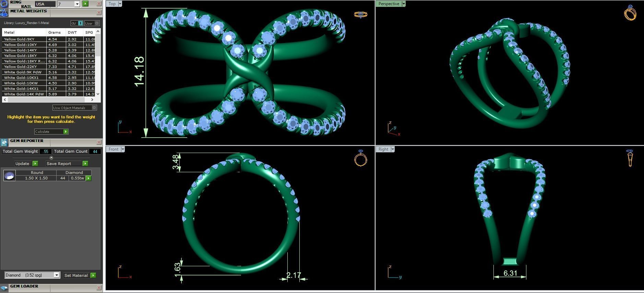This screenshot has width=644, height=293.
Task: Click the Total Gem Weight value field
Action: 46,151
